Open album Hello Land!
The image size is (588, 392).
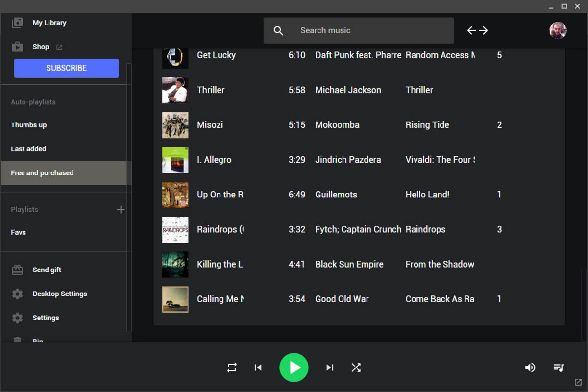[x=427, y=195]
